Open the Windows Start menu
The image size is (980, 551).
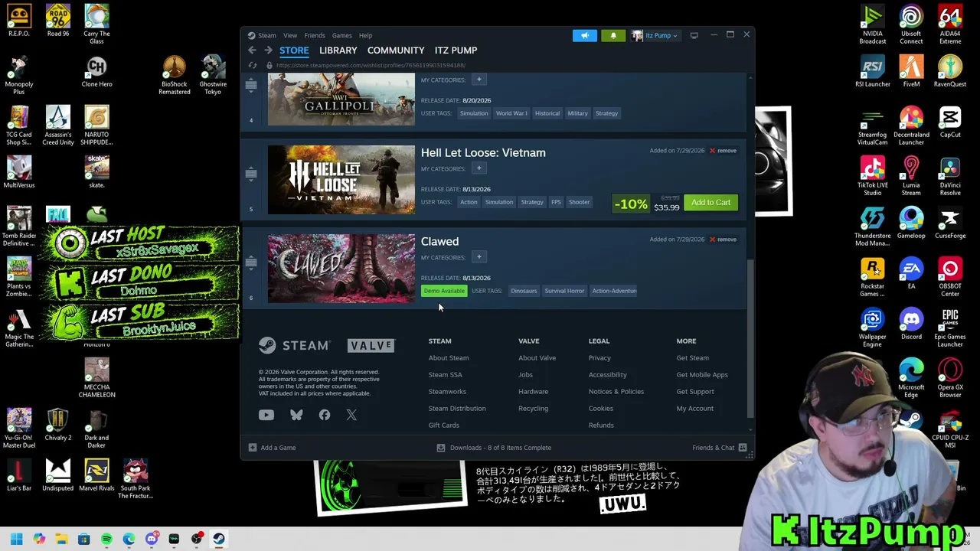coord(16,539)
